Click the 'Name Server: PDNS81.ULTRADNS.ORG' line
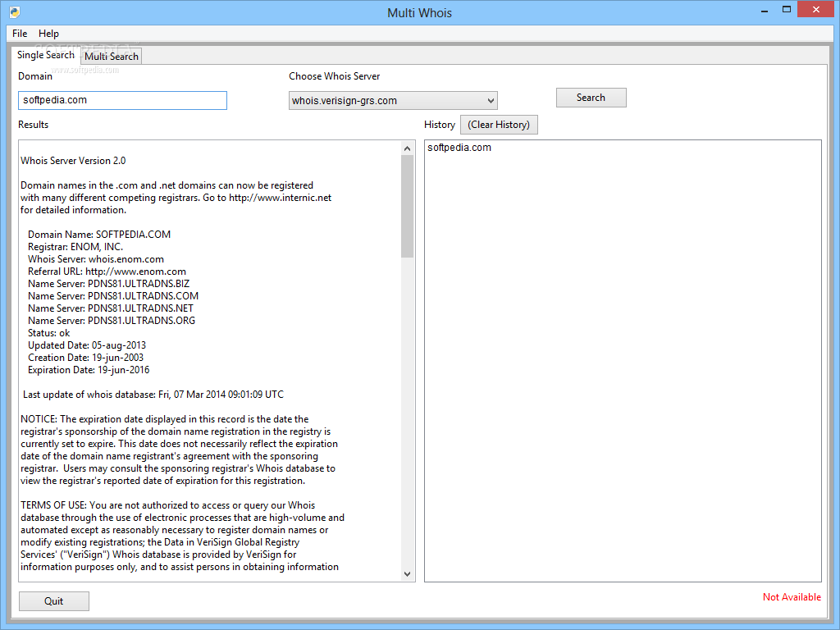The width and height of the screenshot is (840, 630). pos(112,321)
